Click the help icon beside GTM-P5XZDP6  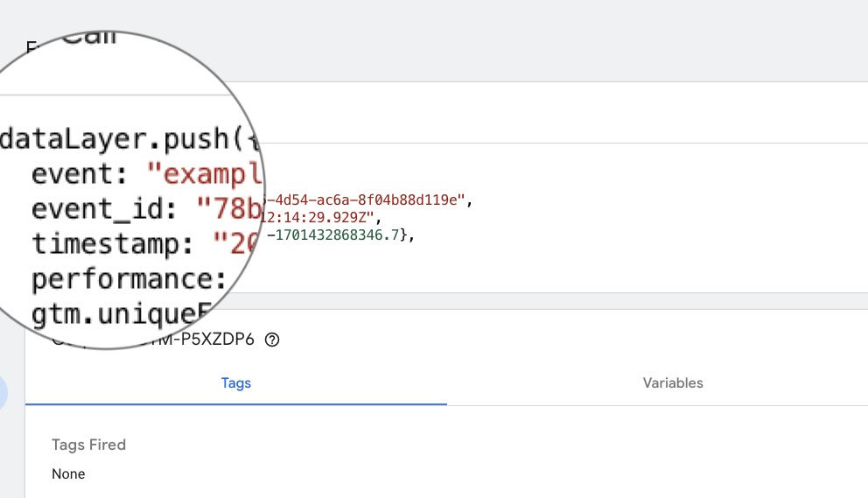click(x=272, y=340)
